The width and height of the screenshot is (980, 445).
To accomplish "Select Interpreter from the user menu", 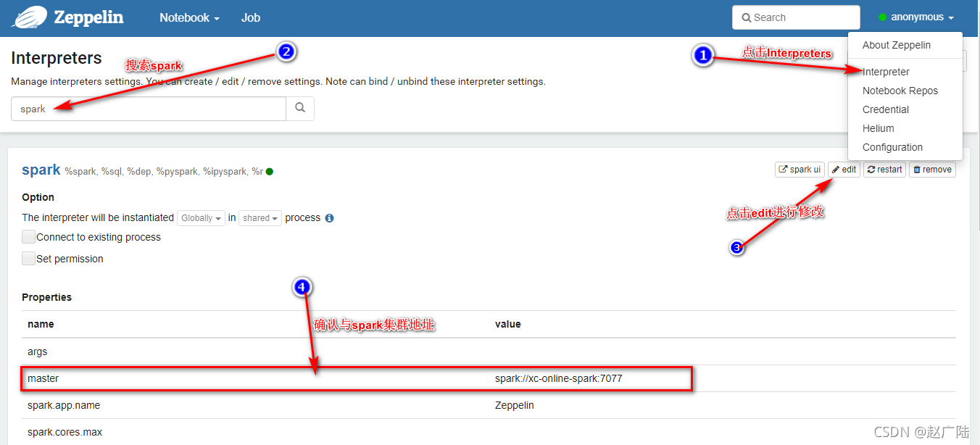I will tap(886, 72).
